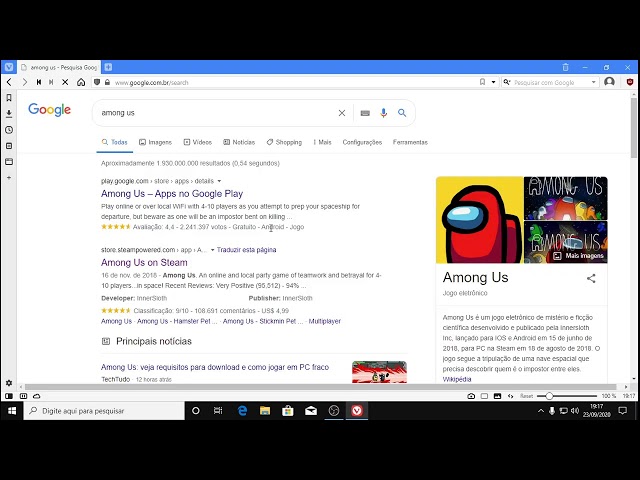Go to the home page
640x480 pixels.
click(81, 82)
